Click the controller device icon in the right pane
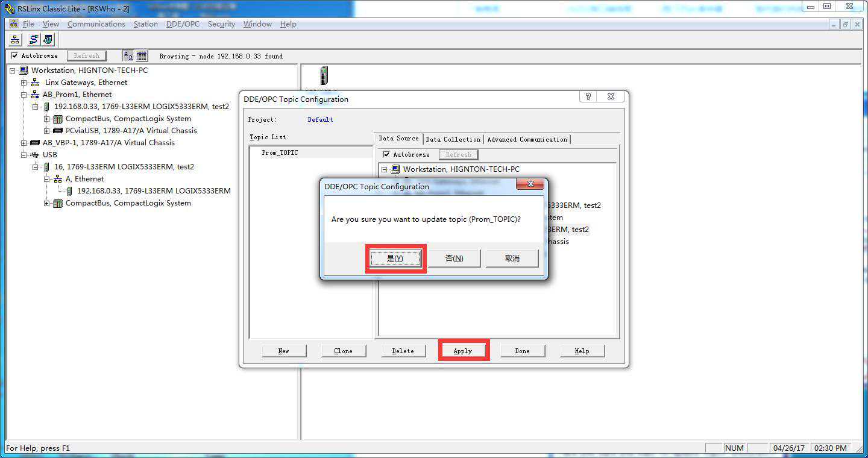Viewport: 868px width, 458px height. tap(324, 76)
